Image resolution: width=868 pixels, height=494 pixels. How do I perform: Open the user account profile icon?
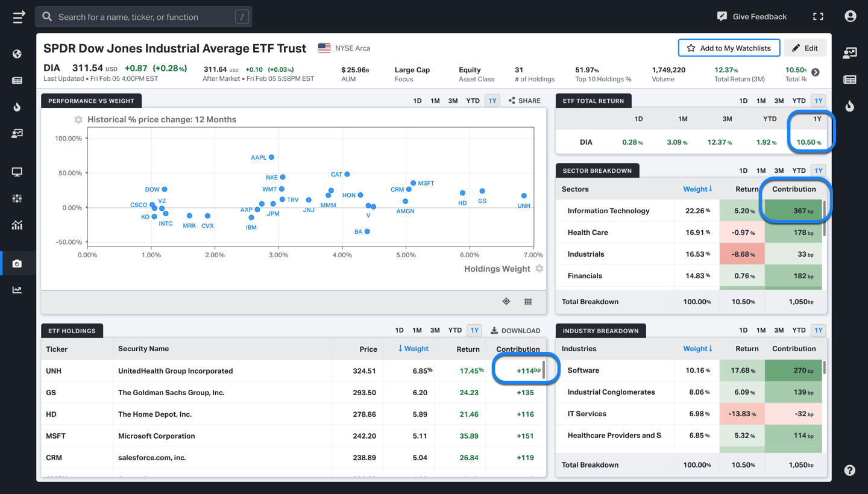pos(851,17)
